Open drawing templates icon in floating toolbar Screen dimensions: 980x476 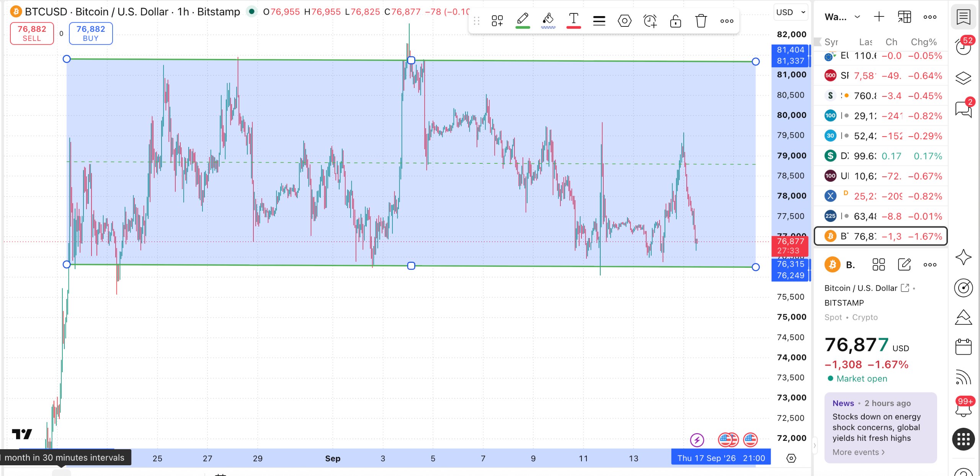497,21
